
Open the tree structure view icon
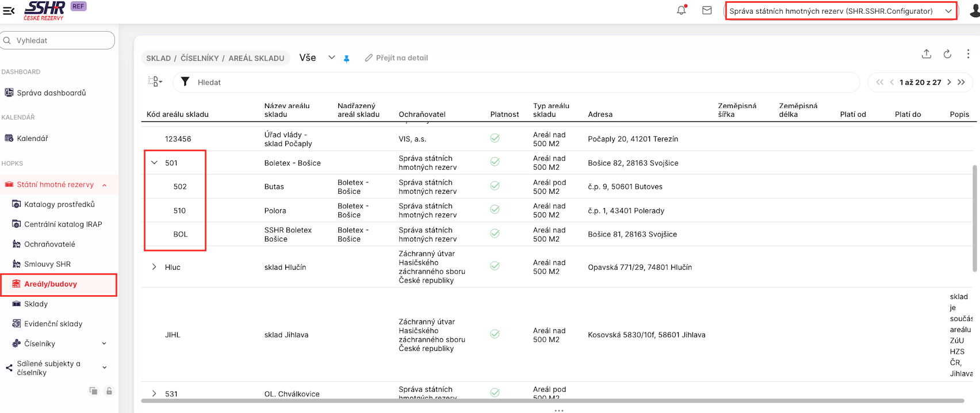click(x=155, y=82)
